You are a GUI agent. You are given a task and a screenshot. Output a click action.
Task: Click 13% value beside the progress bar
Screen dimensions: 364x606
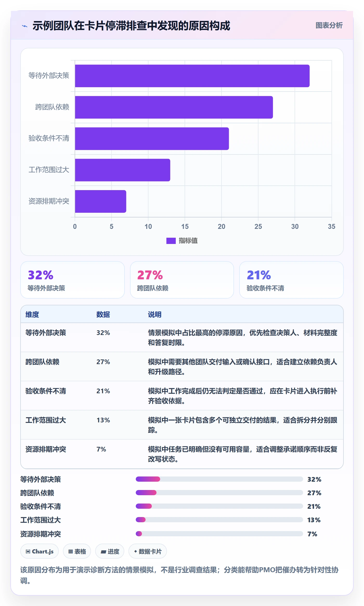point(314,520)
